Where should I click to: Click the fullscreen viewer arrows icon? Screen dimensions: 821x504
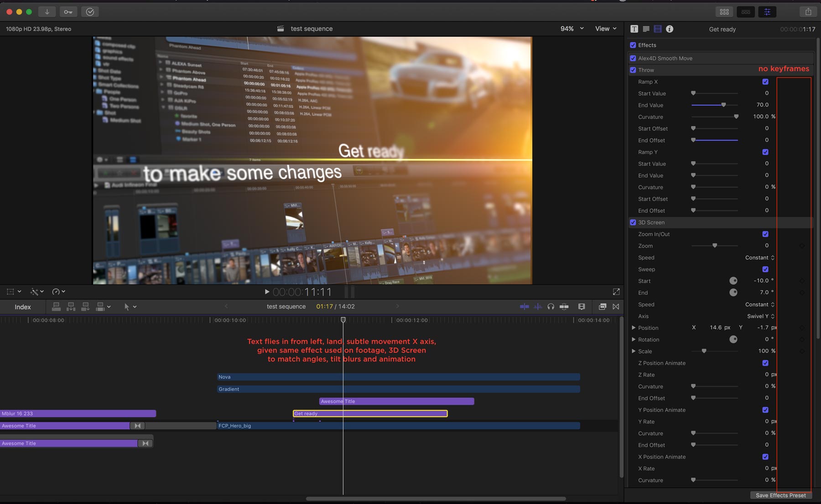tap(616, 292)
